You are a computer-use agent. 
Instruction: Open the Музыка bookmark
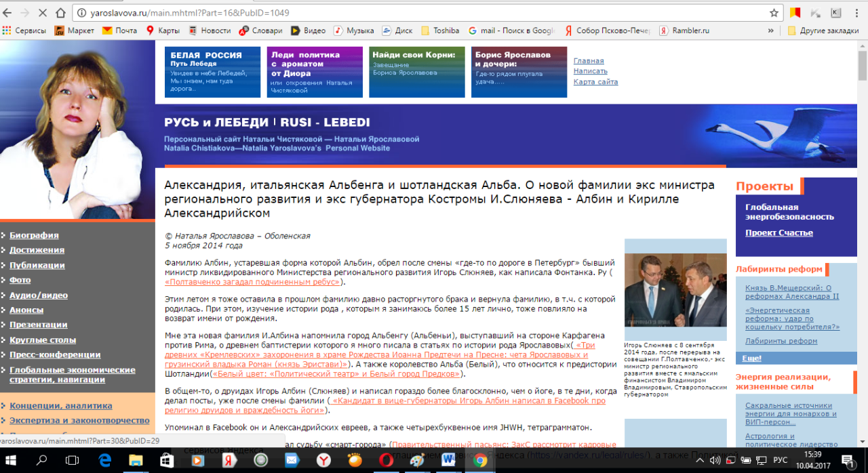(354, 30)
